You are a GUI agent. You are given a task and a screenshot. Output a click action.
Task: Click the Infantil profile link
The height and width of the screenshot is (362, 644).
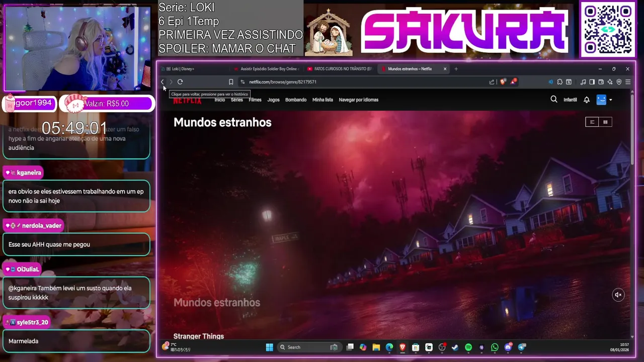click(570, 100)
